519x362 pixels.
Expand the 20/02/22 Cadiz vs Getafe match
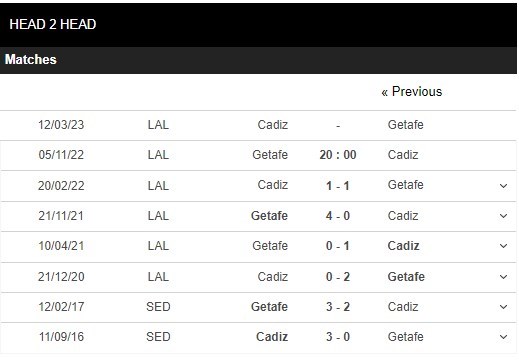tap(503, 186)
